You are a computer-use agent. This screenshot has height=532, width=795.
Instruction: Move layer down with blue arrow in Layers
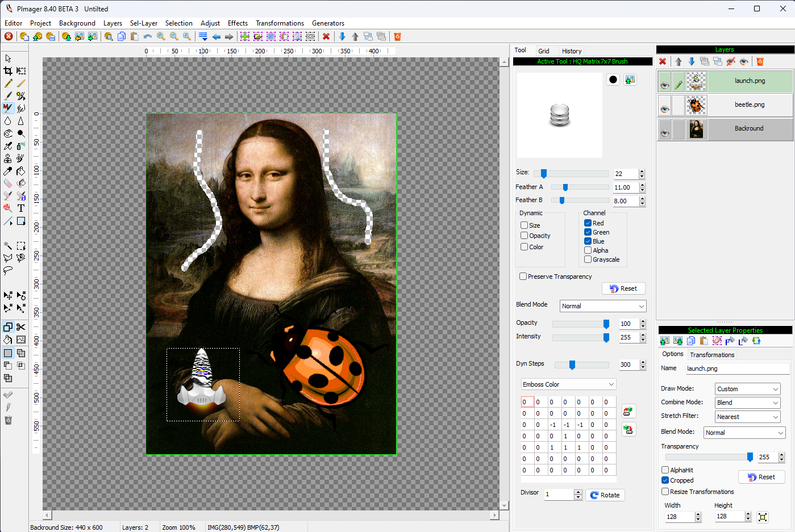pos(692,61)
